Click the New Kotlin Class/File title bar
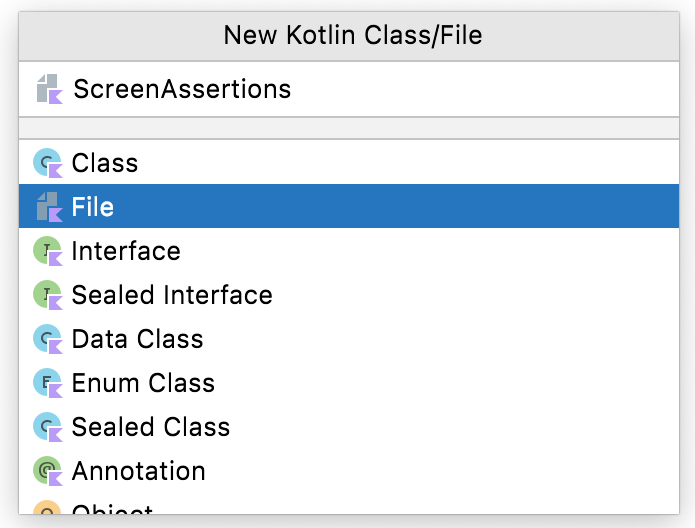The height and width of the screenshot is (528, 695). [x=352, y=36]
